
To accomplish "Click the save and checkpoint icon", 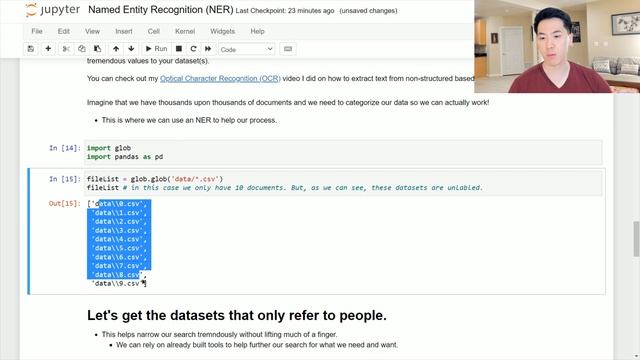I will pyautogui.click(x=31, y=49).
